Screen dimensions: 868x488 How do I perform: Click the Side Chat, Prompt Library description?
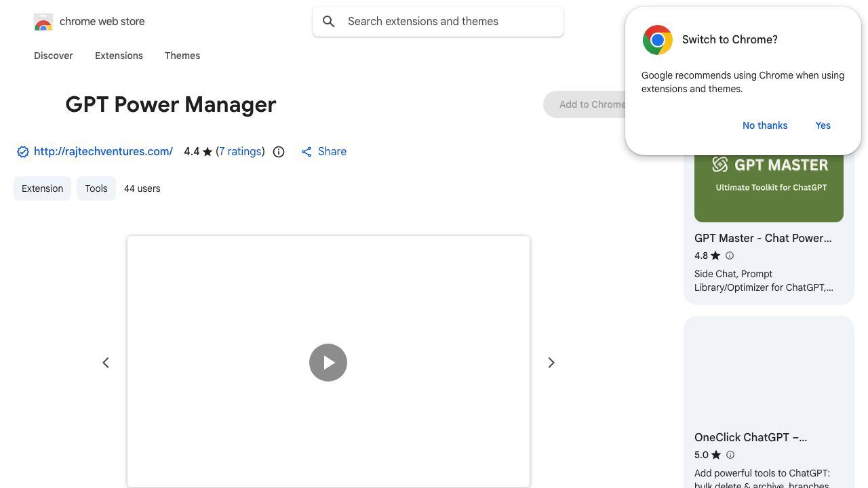(764, 281)
